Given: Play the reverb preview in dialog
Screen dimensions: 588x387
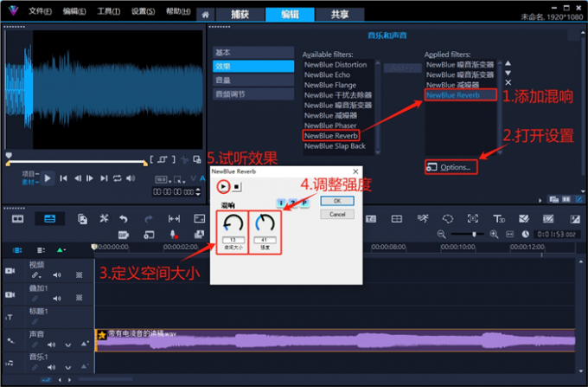Looking at the screenshot, I should click(x=223, y=186).
